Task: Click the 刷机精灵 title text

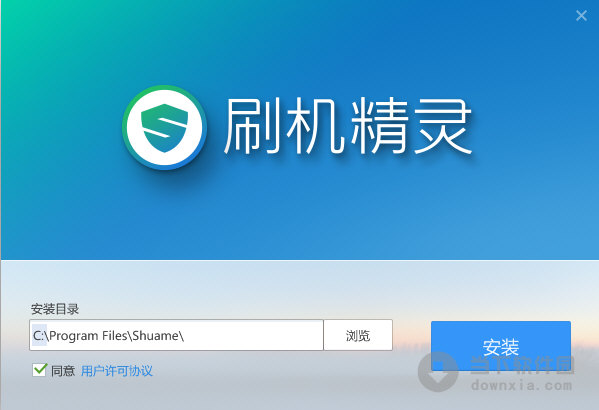Action: click(348, 126)
